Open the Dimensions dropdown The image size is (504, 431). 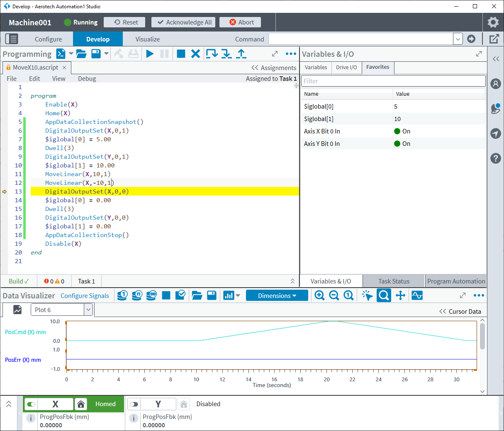tap(277, 295)
